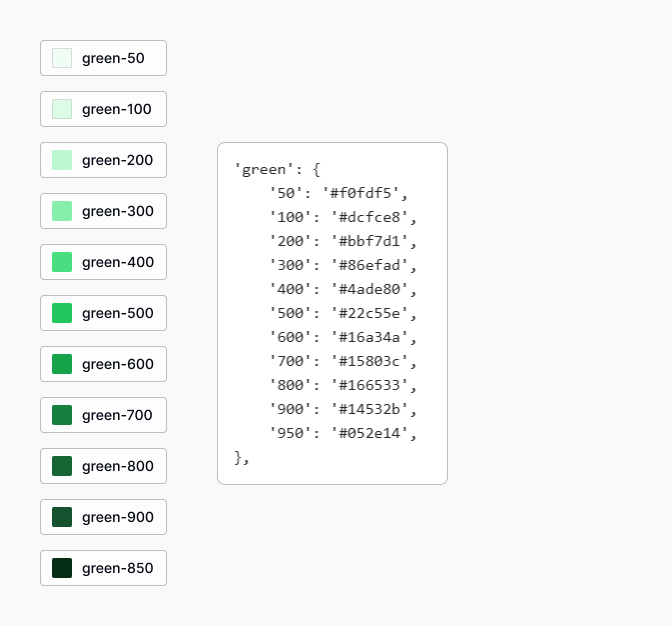The width and height of the screenshot is (672, 626).
Task: Click the '#f0fdf5' hex value in code
Action: [364, 193]
